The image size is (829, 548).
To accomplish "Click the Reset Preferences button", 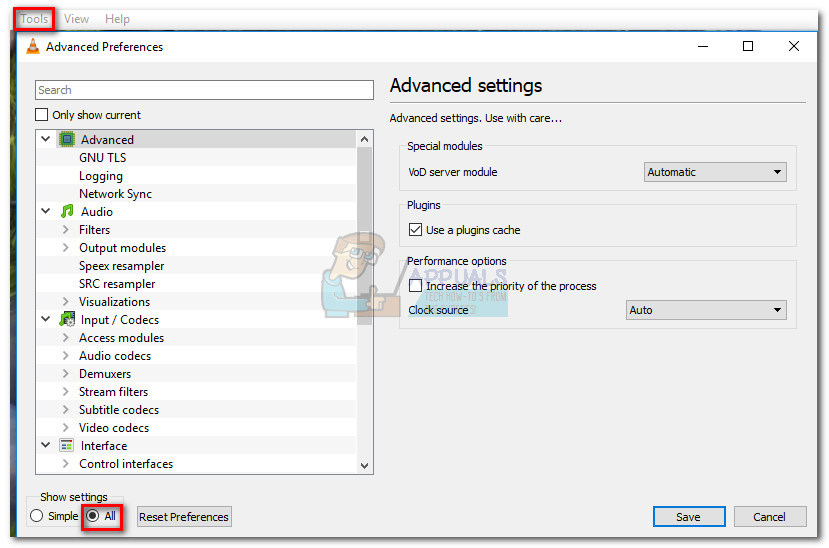I will [x=184, y=516].
